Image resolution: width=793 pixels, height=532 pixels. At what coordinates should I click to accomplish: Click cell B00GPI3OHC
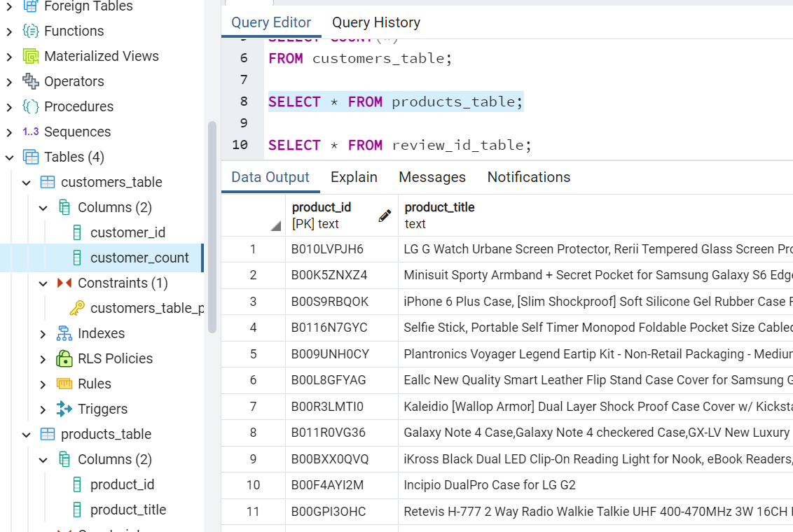pos(342,512)
